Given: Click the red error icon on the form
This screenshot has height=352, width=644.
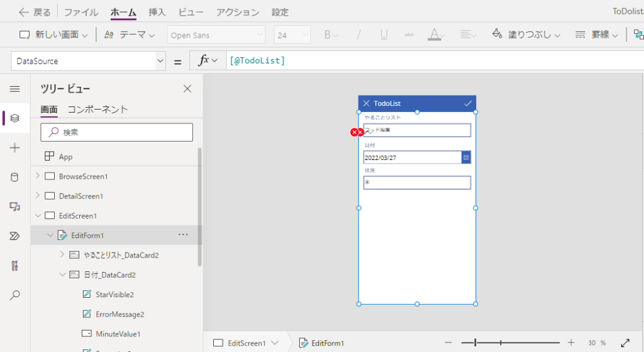Looking at the screenshot, I should [x=355, y=132].
